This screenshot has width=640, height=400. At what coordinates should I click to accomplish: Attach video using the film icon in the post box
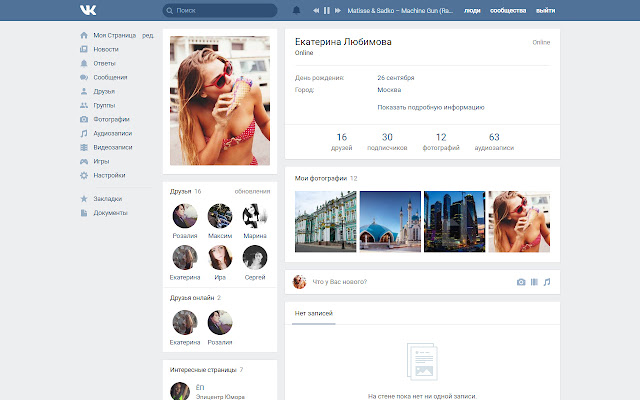534,282
